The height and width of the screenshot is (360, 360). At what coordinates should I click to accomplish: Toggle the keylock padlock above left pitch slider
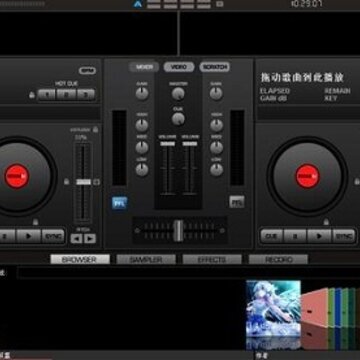tap(96, 129)
